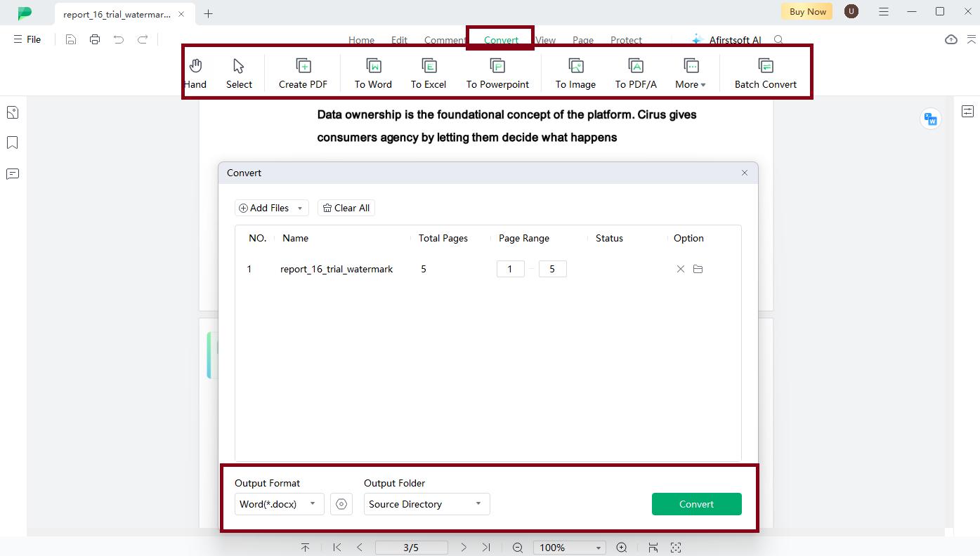Screen dimensions: 980x556
Task: Open the folder for report_16_trial_watermark
Action: pos(698,269)
